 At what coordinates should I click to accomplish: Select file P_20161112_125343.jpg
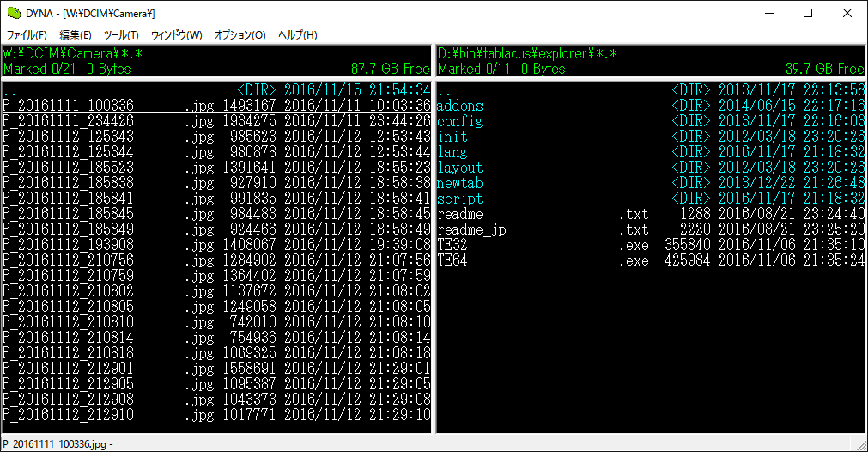pyautogui.click(x=216, y=137)
